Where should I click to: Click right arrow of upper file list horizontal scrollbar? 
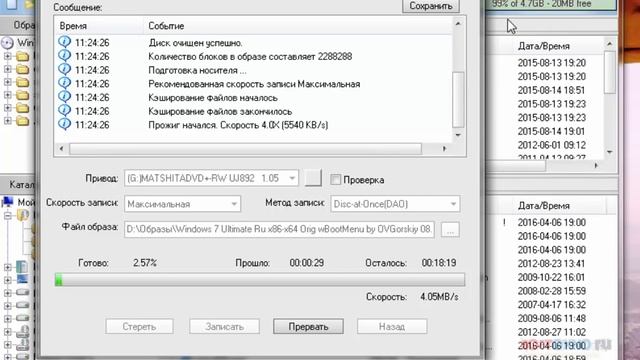tap(596, 165)
